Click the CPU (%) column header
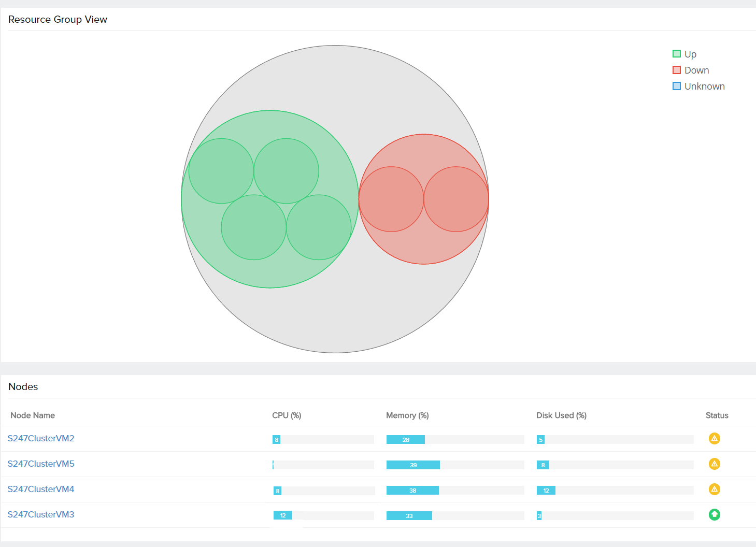The width and height of the screenshot is (756, 547). coord(287,415)
